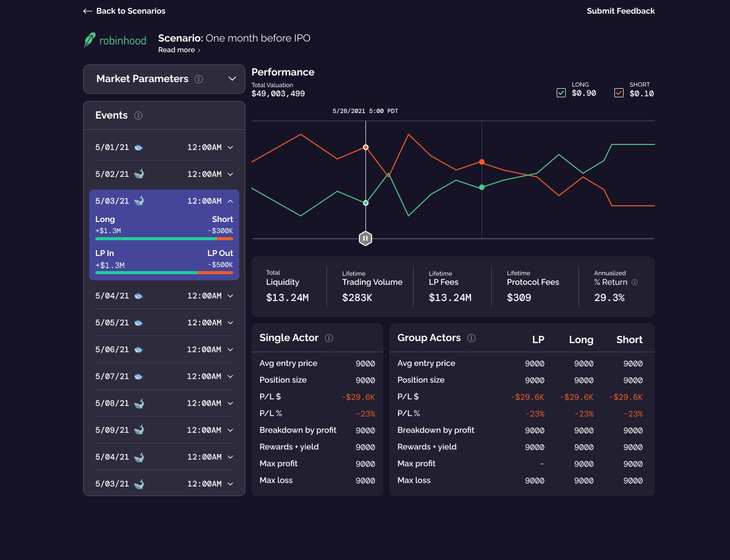Screen dimensions: 730x560
Task: Select the green point on the 5/28/2021 cursor line
Action: pos(366,203)
